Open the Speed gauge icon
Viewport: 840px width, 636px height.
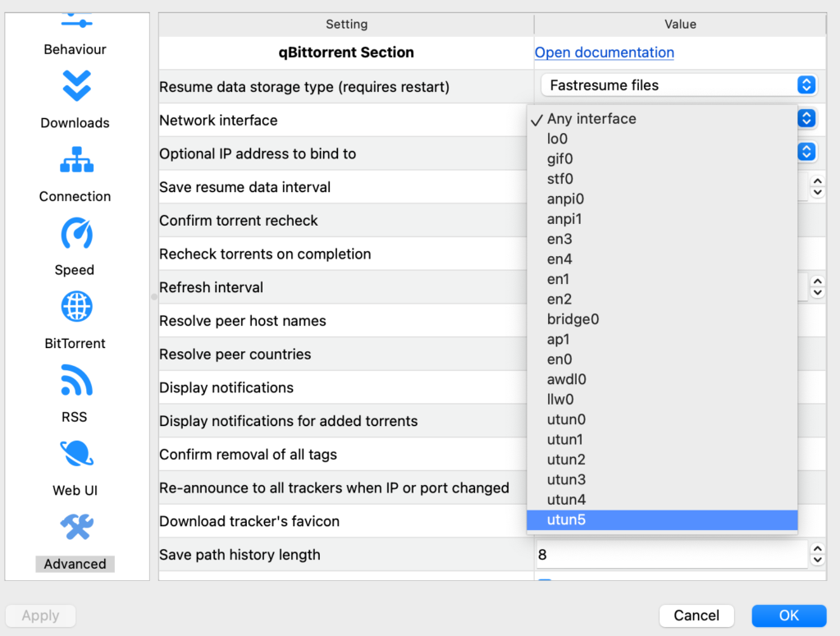[x=76, y=233]
